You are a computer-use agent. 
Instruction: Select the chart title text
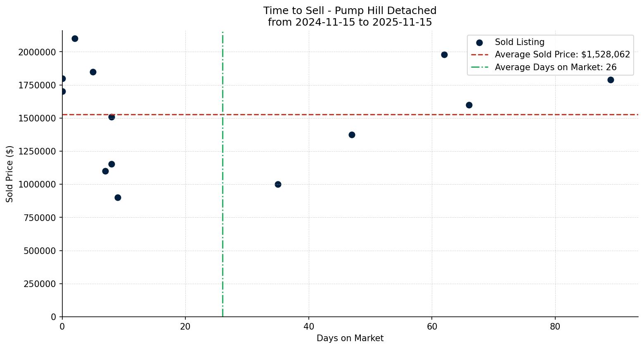349,10
